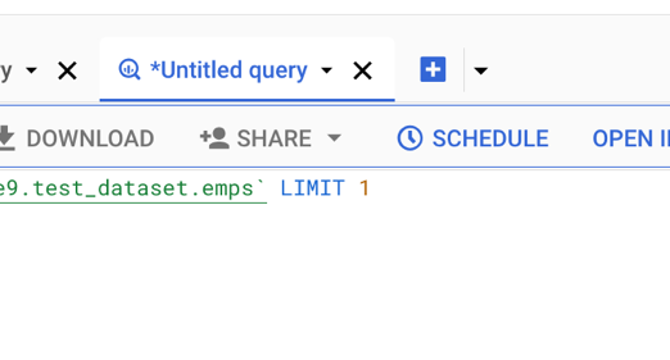Place cursor after the number 1 in query

point(370,188)
